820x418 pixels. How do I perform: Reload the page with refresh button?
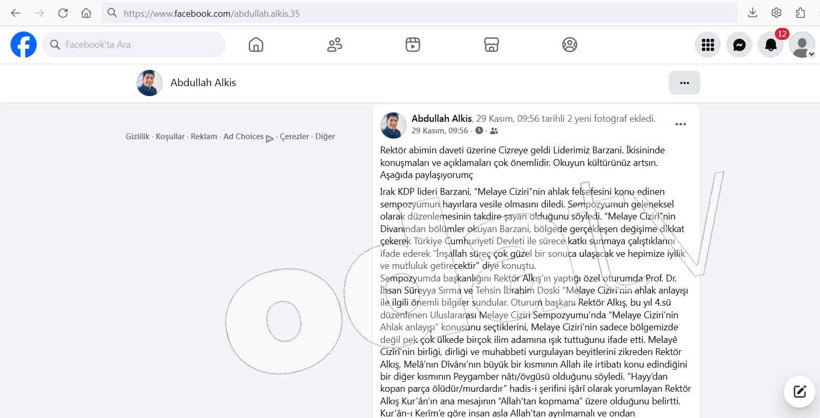pos(63,13)
